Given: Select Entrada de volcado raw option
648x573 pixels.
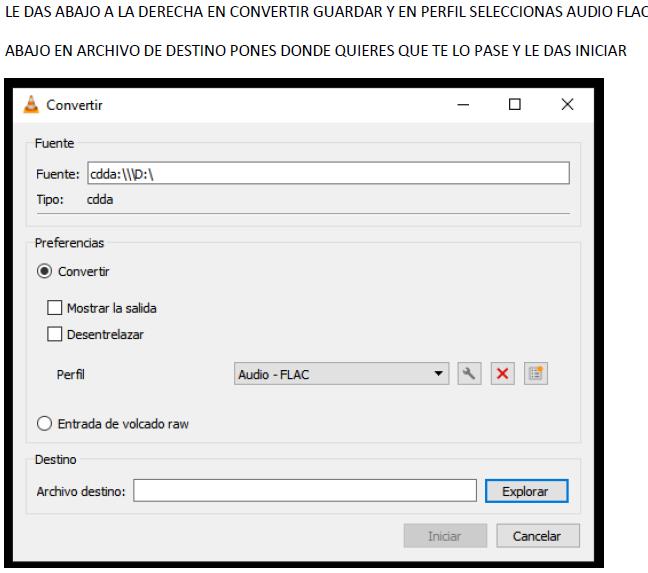Looking at the screenshot, I should point(44,423).
